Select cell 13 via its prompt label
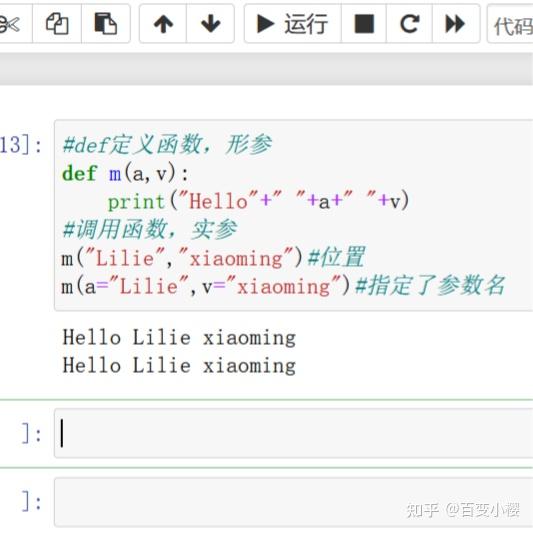The height and width of the screenshot is (533, 533). click(21, 145)
